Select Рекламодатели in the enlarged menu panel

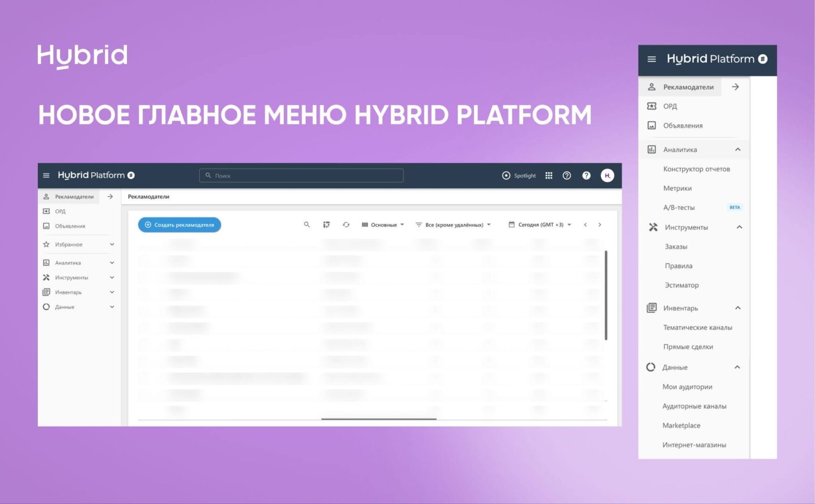(680, 87)
